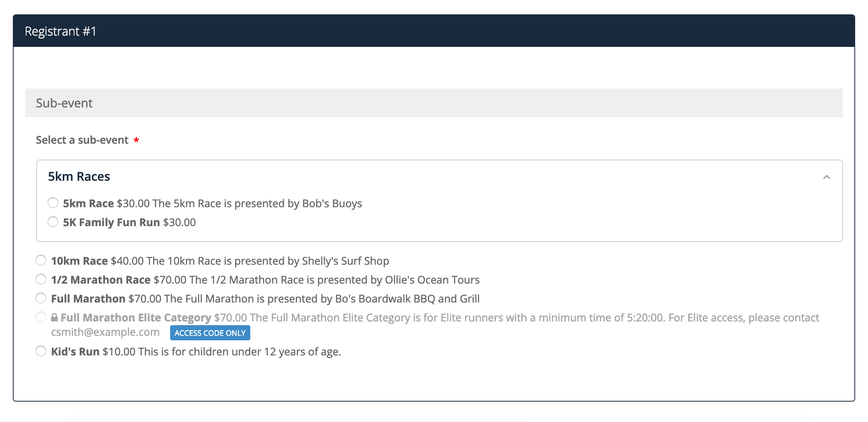Click the bold 'Full Marathon Elite Category' text

(x=136, y=318)
